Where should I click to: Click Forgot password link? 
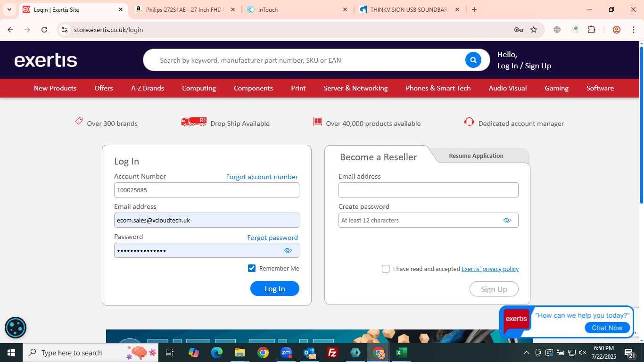272,238
